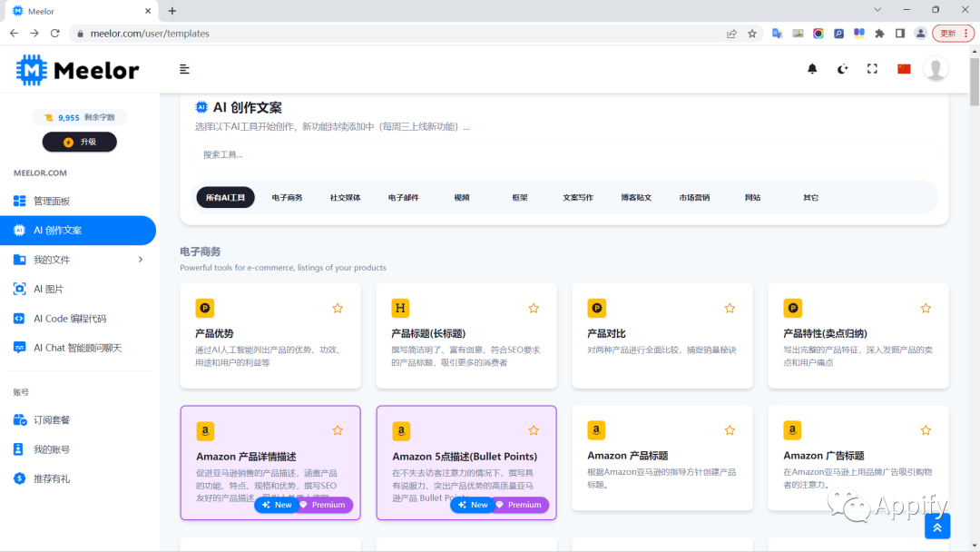980x552 pixels.
Task: Open the language flag selector
Action: click(x=904, y=69)
